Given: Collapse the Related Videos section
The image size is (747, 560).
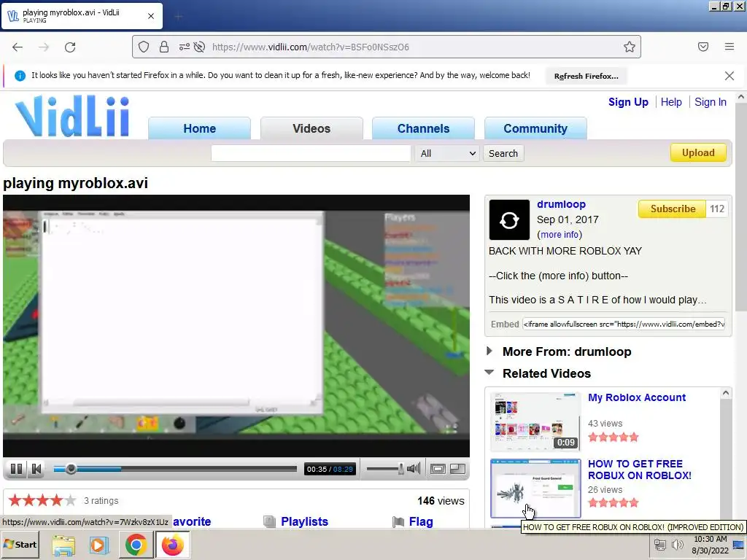Looking at the screenshot, I should tap(547, 374).
